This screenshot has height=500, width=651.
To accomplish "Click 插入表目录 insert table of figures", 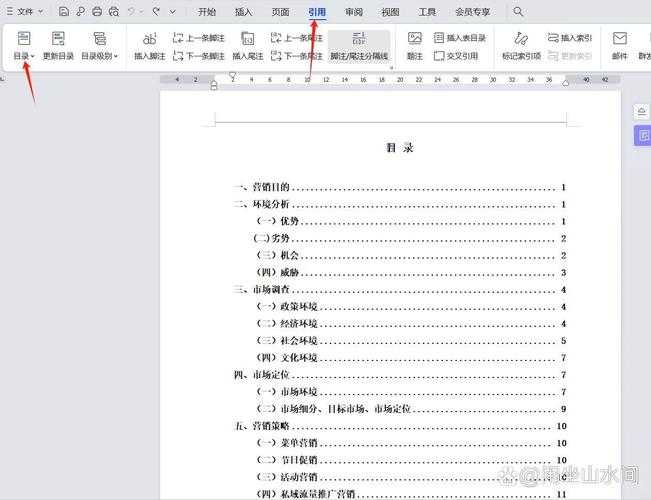I will tap(460, 38).
